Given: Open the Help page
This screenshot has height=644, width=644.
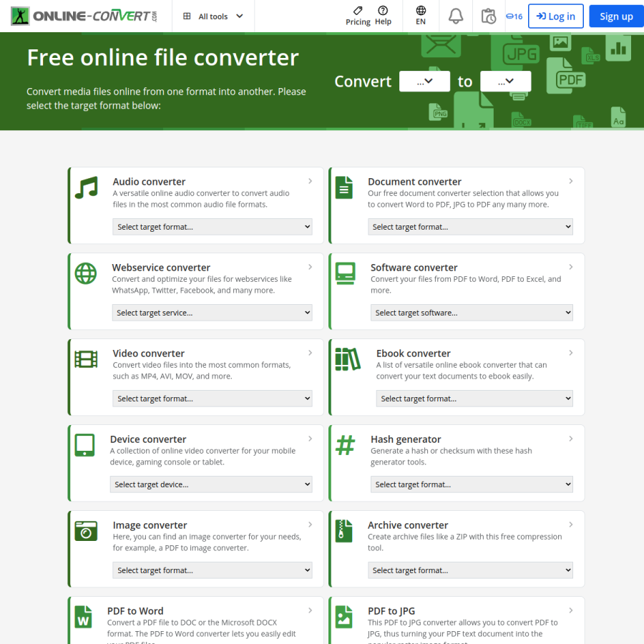Looking at the screenshot, I should [x=383, y=16].
